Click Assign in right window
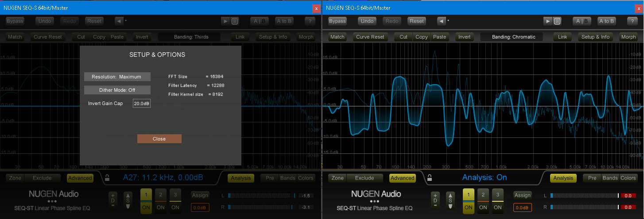 pos(523,195)
